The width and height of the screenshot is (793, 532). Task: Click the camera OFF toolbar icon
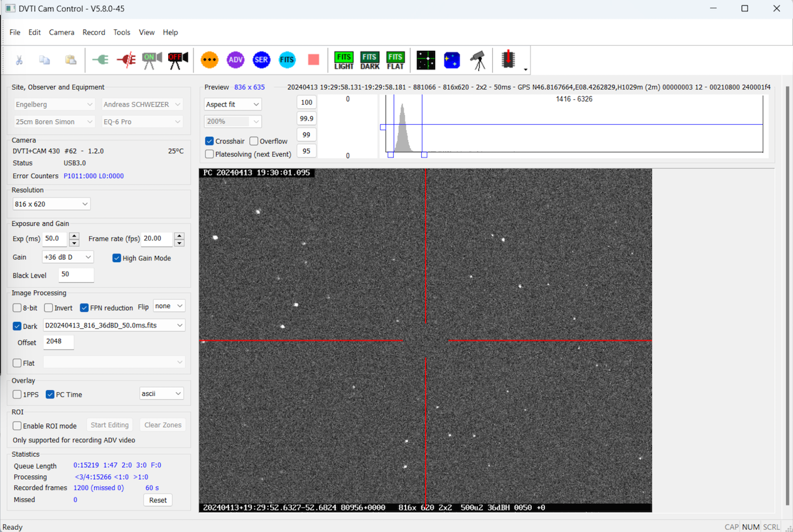tap(178, 60)
